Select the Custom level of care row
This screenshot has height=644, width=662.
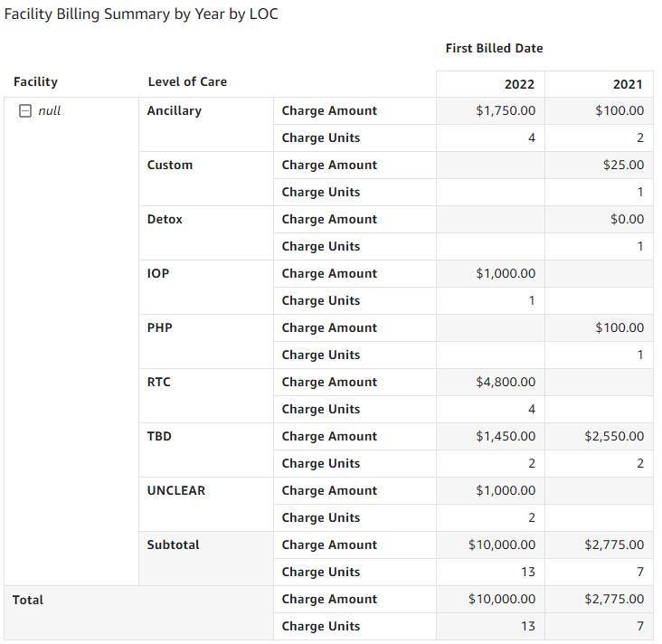click(170, 166)
